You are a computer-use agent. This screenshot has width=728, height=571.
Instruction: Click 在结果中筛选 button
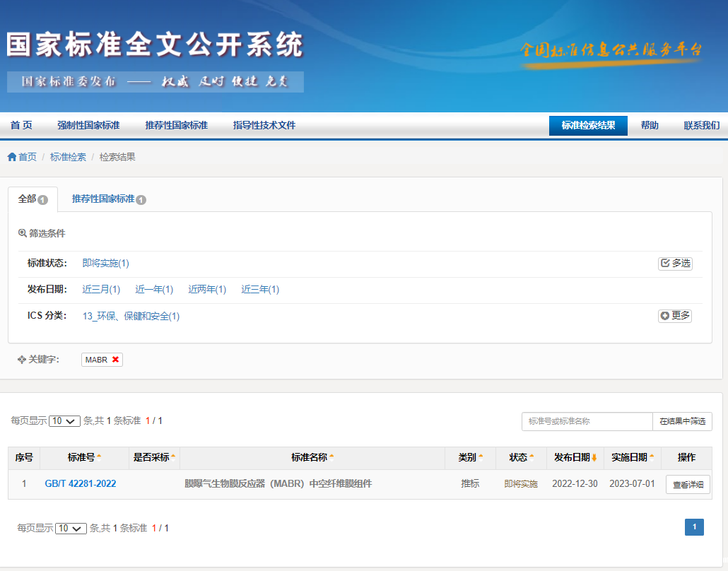682,421
